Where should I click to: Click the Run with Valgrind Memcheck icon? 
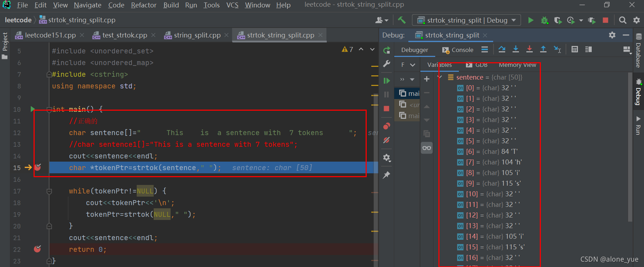click(592, 20)
